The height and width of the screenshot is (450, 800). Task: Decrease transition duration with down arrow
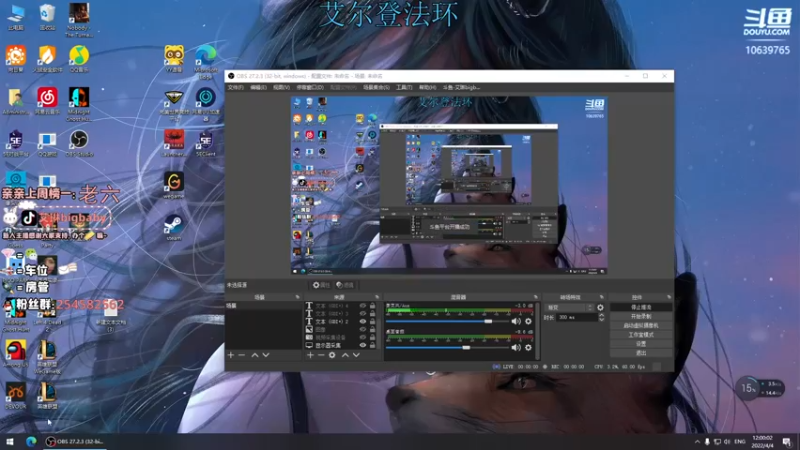602,319
